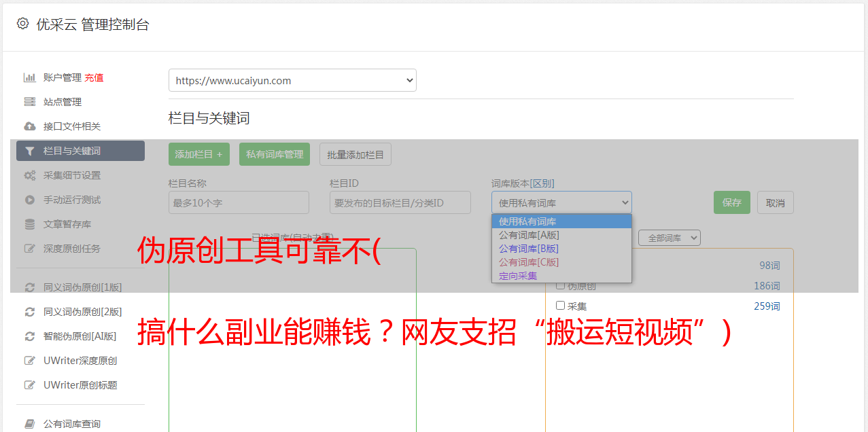Click the edit icon for UWriter原创标题

coord(29,385)
